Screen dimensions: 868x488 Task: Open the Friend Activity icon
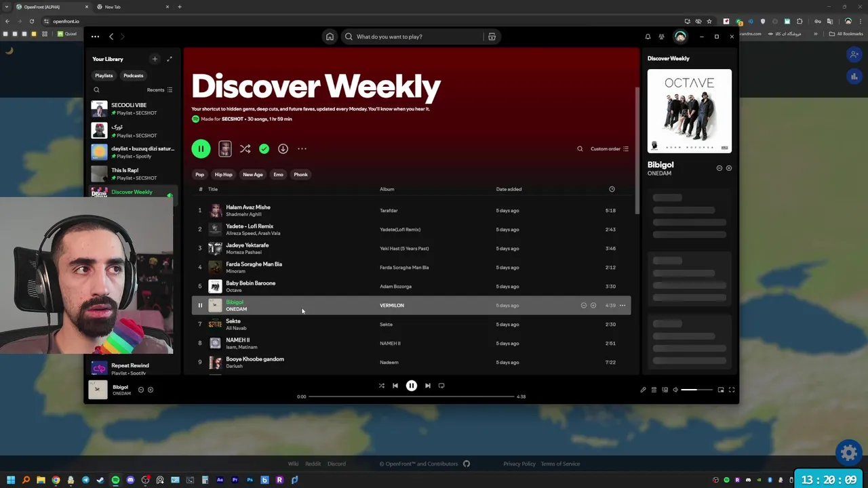(x=661, y=37)
